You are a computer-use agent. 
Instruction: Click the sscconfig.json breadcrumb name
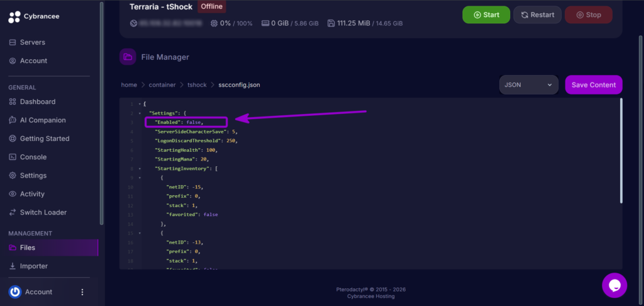[x=239, y=85]
